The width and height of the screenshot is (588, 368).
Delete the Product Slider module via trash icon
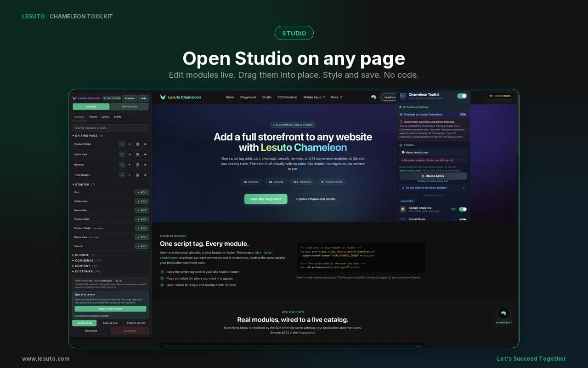[x=137, y=144]
